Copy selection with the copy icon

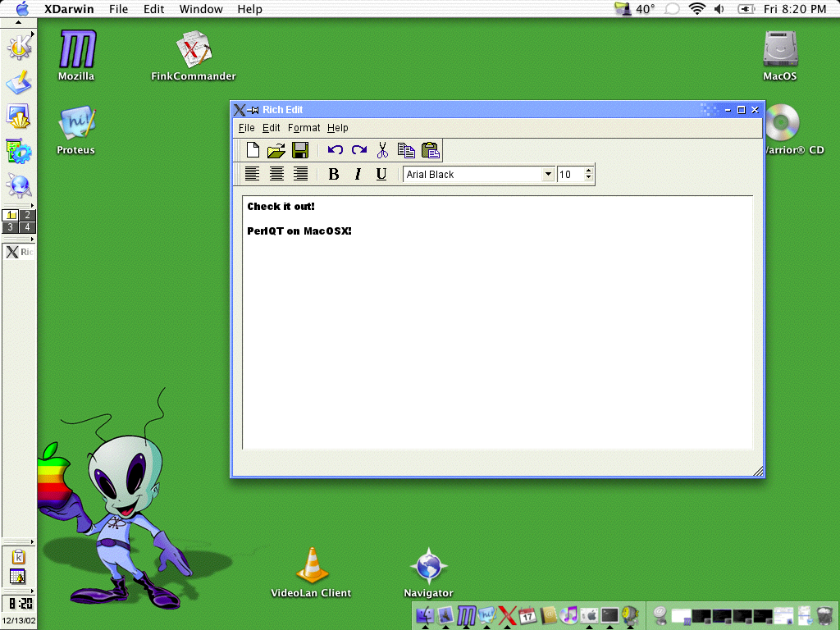click(406, 150)
